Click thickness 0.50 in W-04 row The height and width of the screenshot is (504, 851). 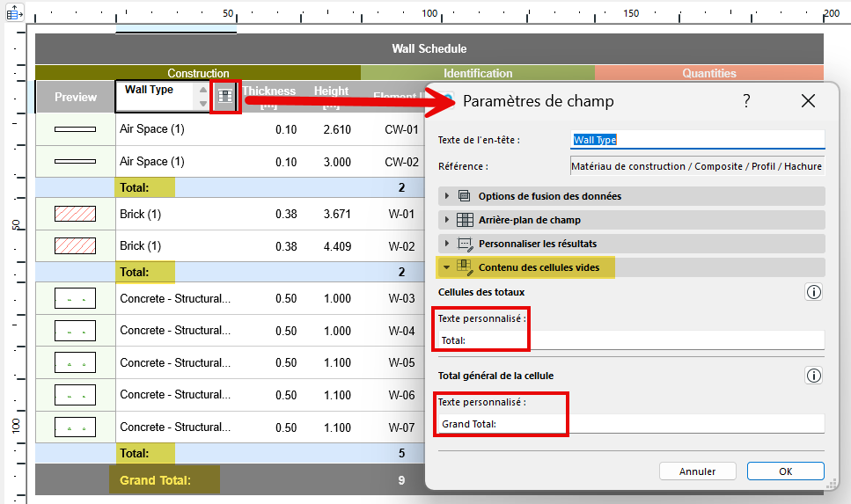[x=286, y=331]
